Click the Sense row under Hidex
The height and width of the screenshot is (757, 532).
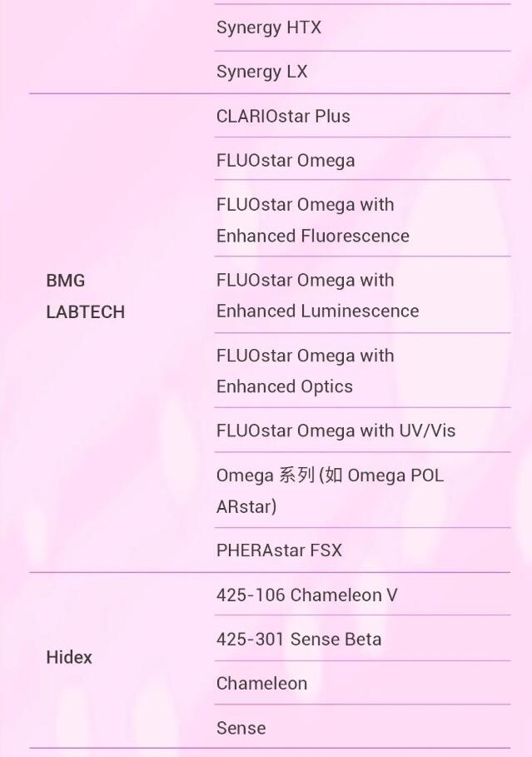coord(241,728)
